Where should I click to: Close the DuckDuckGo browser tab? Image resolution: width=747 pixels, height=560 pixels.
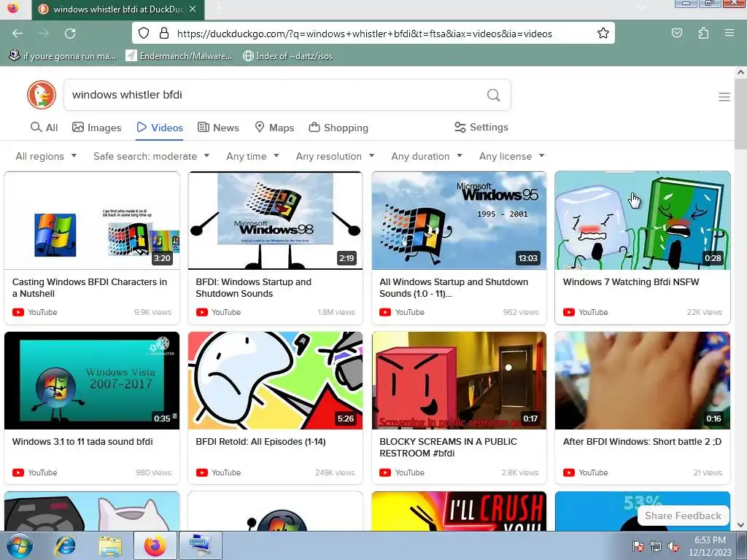point(193,9)
